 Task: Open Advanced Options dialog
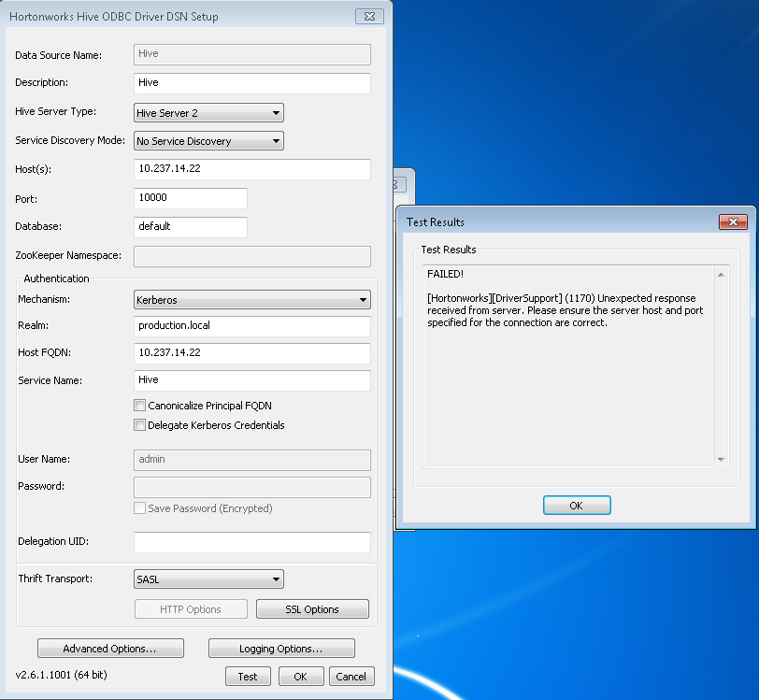coord(110,649)
